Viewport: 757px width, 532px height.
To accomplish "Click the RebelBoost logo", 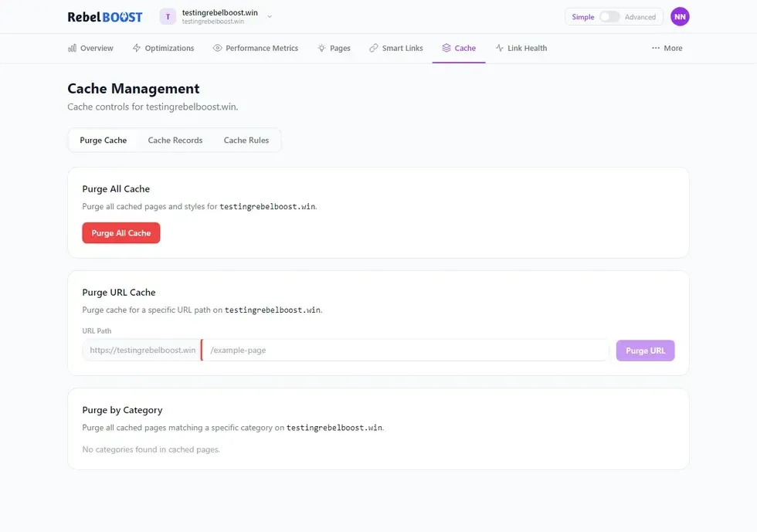I will click(105, 17).
